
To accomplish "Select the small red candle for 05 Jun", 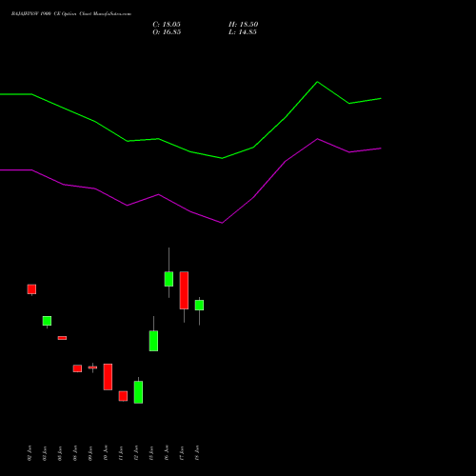I will pos(62,338).
